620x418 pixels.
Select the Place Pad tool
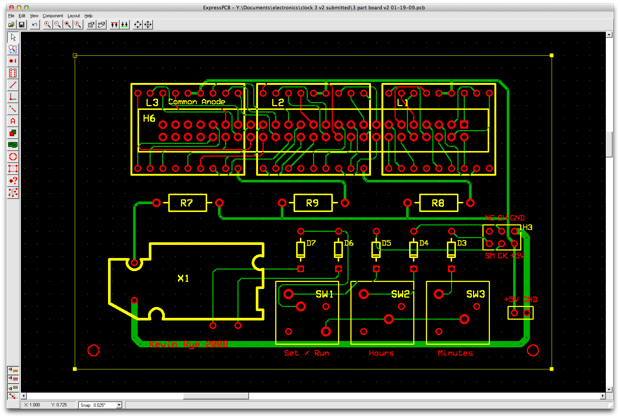pyautogui.click(x=13, y=61)
